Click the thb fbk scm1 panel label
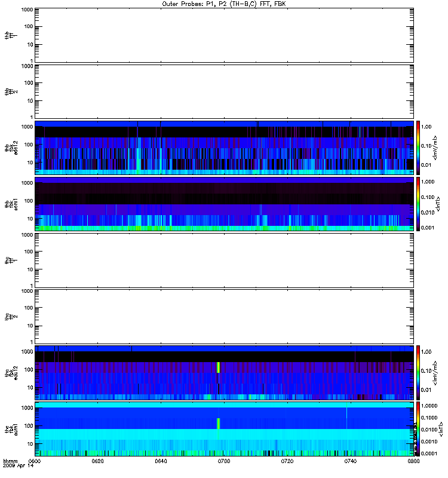Screen dimensions: 448x478 [x=11, y=204]
